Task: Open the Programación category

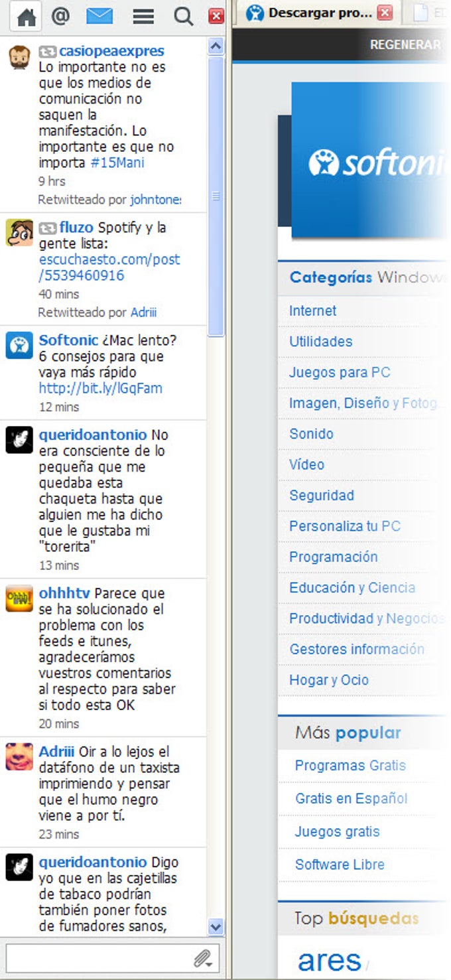Action: click(333, 557)
